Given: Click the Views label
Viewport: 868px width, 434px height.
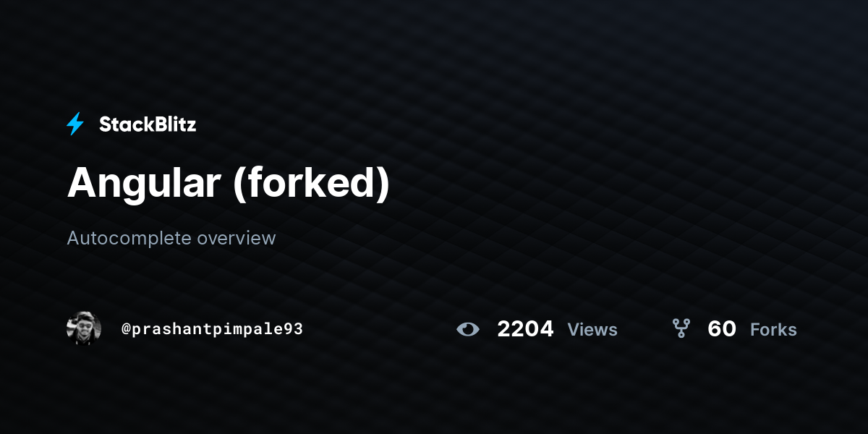Looking at the screenshot, I should click(x=592, y=330).
